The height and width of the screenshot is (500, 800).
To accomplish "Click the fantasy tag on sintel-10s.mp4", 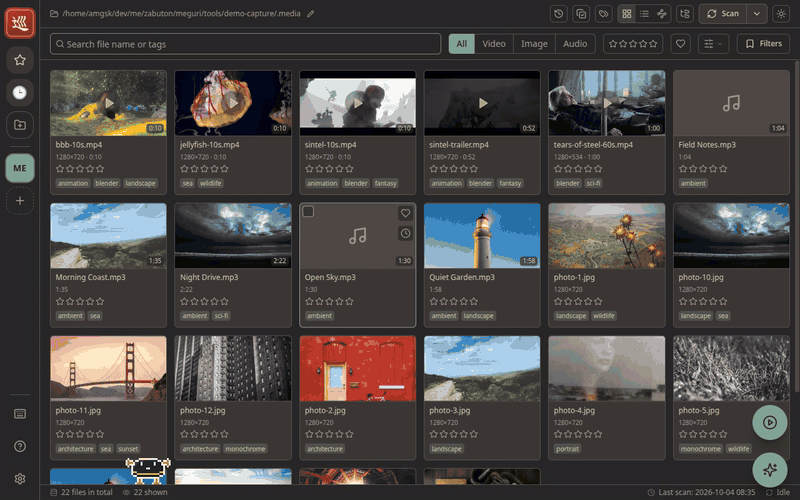I will 385,183.
